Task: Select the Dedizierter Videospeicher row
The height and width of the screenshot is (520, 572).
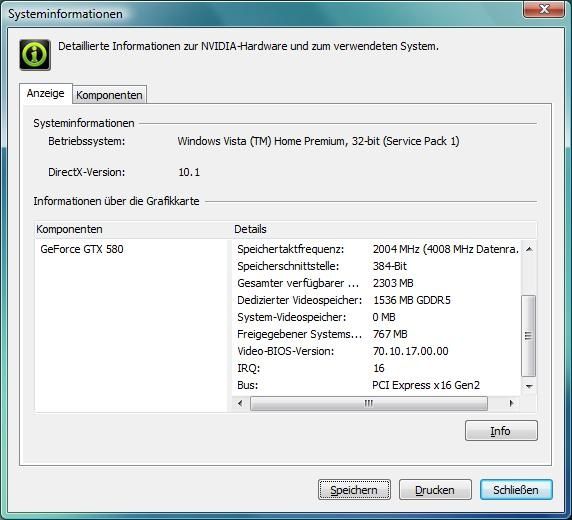Action: [x=377, y=300]
